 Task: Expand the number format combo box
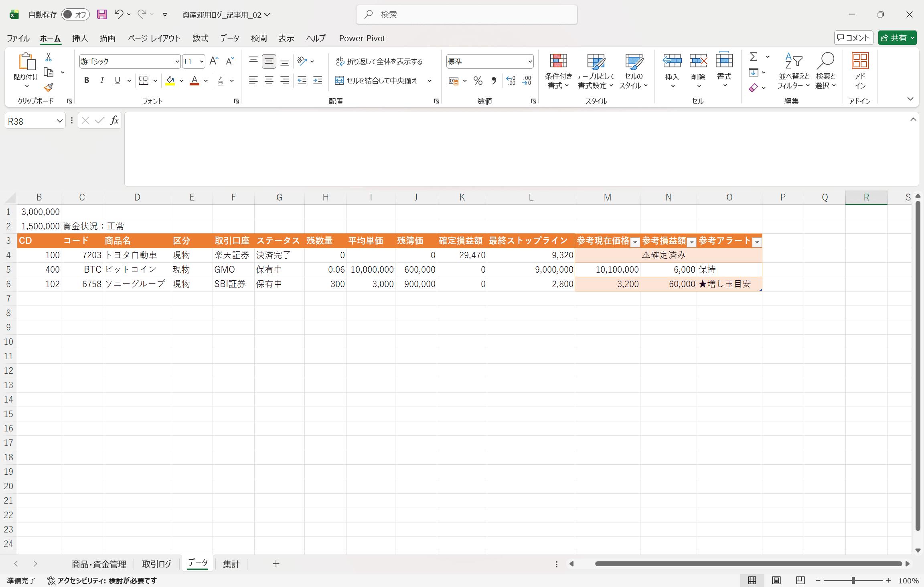point(530,61)
